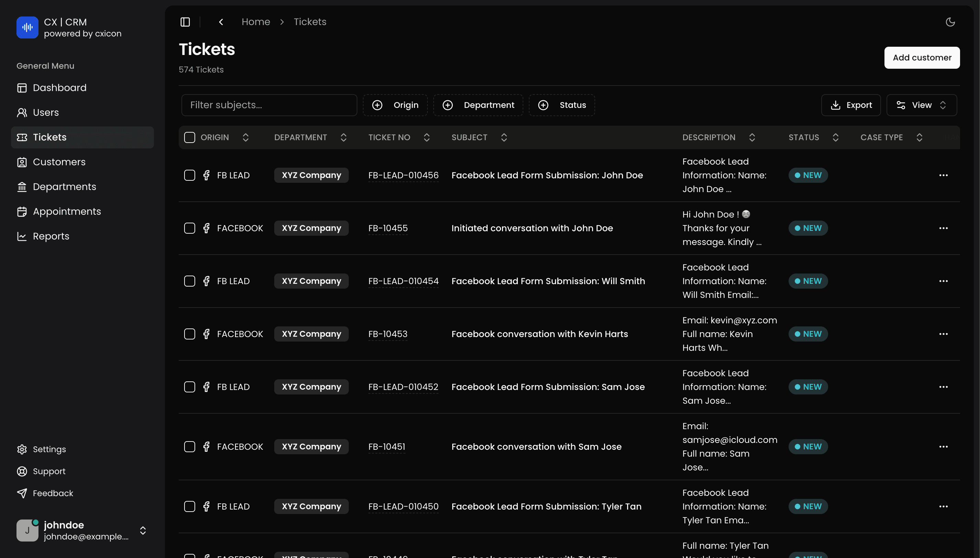Check the box for ticket FB-LEAD-010450
980x558 pixels.
click(189, 506)
